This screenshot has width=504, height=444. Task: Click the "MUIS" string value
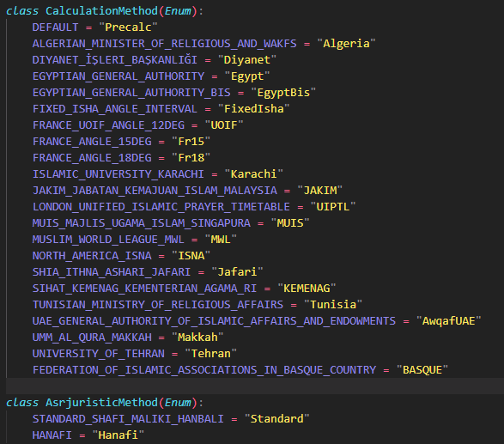coord(290,223)
